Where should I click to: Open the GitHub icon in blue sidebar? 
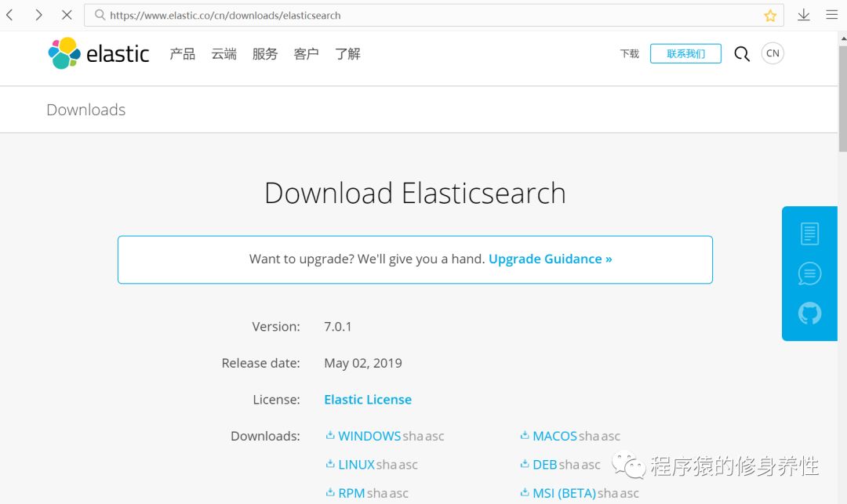[809, 313]
